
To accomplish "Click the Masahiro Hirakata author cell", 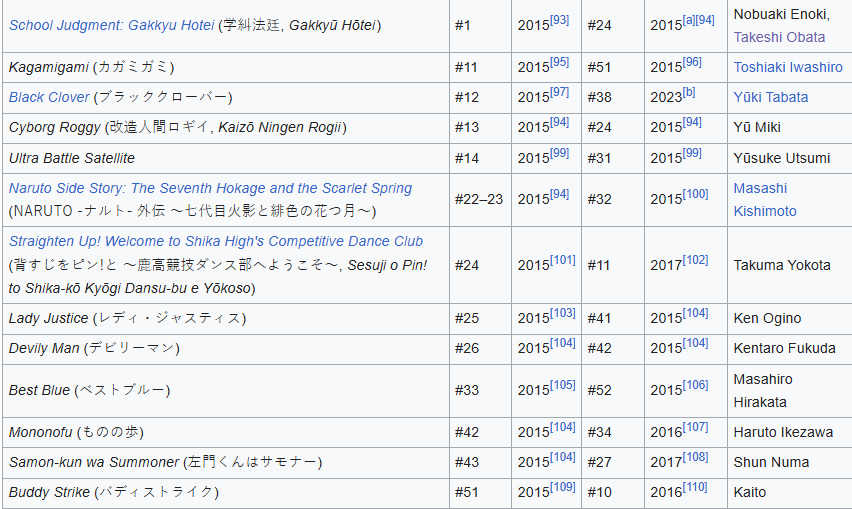I will pyautogui.click(x=790, y=391).
